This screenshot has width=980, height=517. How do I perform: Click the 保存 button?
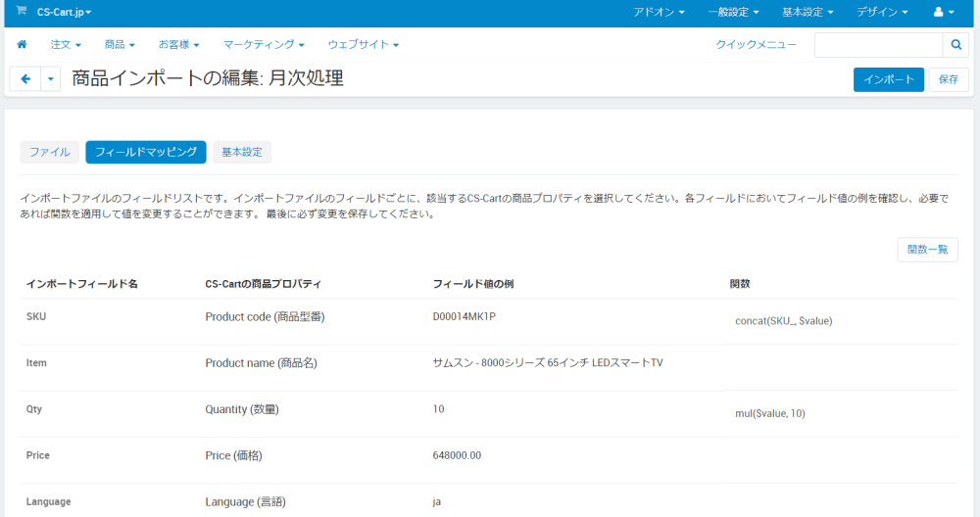(948, 79)
